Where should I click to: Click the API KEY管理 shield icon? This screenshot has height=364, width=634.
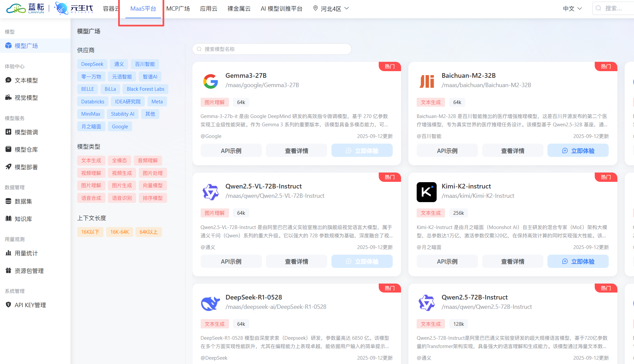point(8,305)
